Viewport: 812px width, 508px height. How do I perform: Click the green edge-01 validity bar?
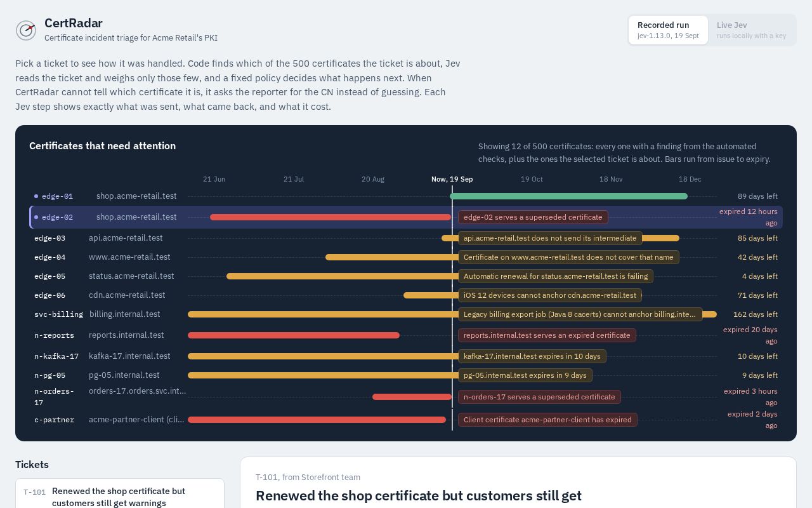click(569, 196)
